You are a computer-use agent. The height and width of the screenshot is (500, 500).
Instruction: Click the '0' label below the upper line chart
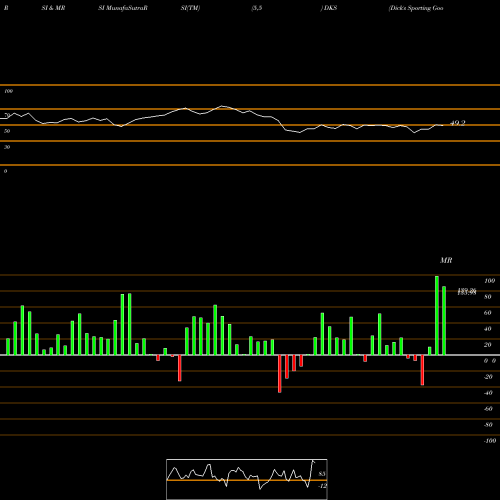[6, 171]
